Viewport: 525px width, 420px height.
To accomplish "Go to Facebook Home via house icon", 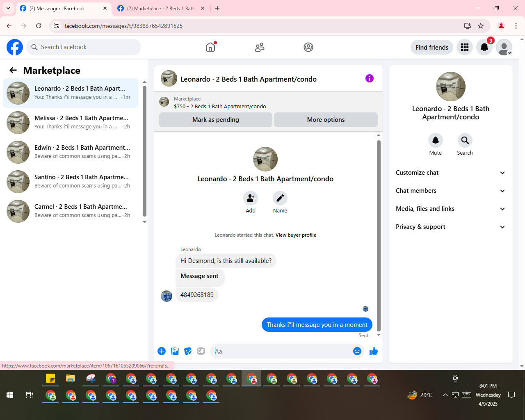I will coord(210,47).
